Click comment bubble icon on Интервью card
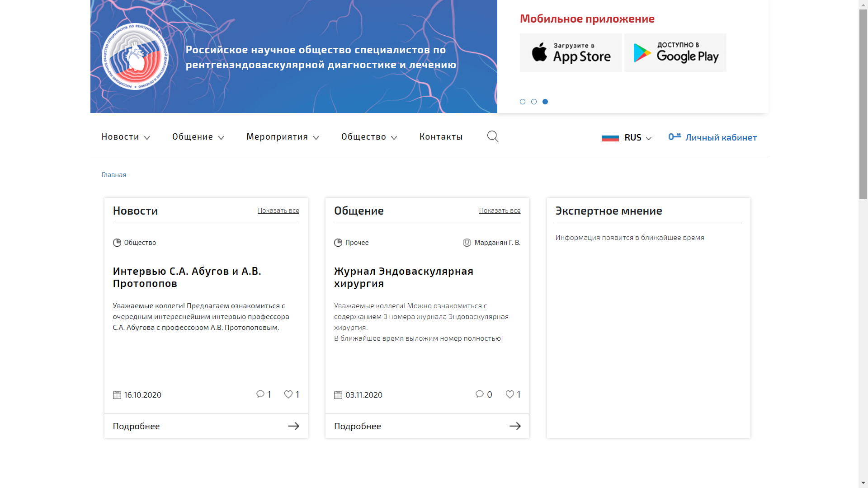Screen dimensions: 868x488 coord(260,394)
